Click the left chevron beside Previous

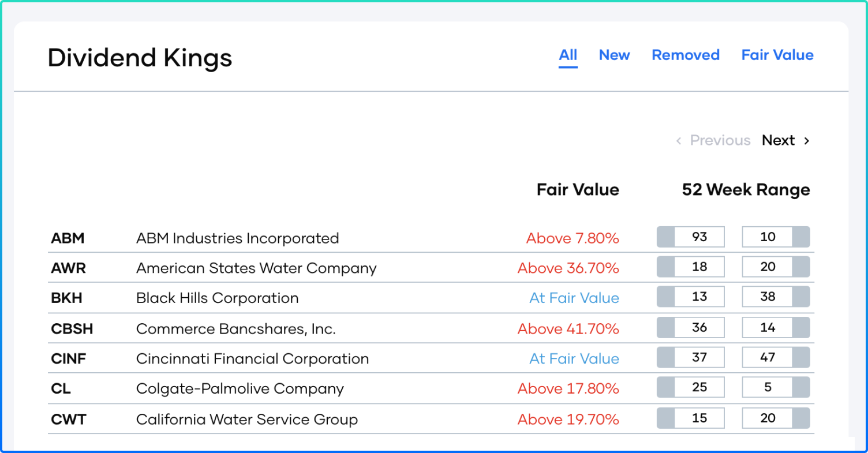[x=679, y=140]
